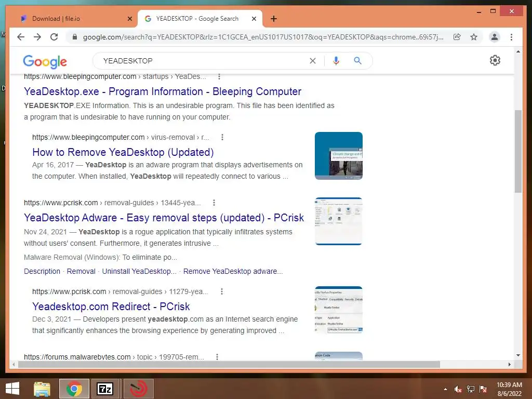Viewport: 532px width, 399px height.
Task: Click scroll up arrow on vertical scrollbar
Action: (x=518, y=51)
